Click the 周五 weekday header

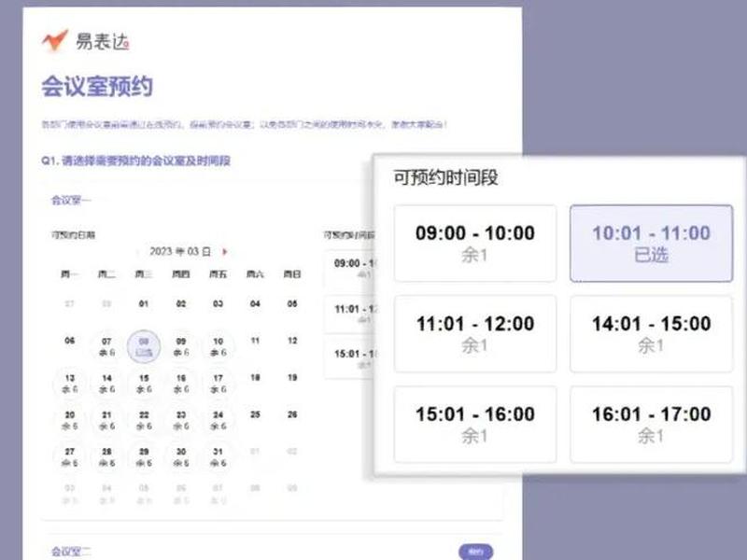tap(218, 274)
